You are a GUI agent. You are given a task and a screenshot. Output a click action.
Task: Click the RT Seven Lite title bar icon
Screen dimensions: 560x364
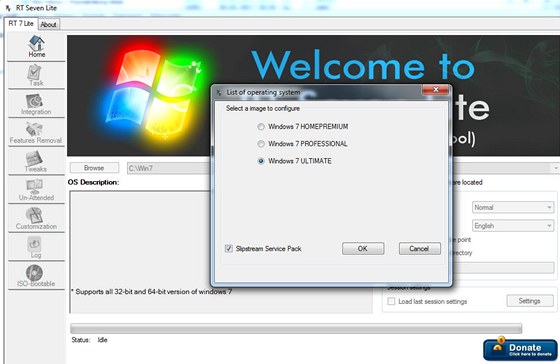point(9,8)
